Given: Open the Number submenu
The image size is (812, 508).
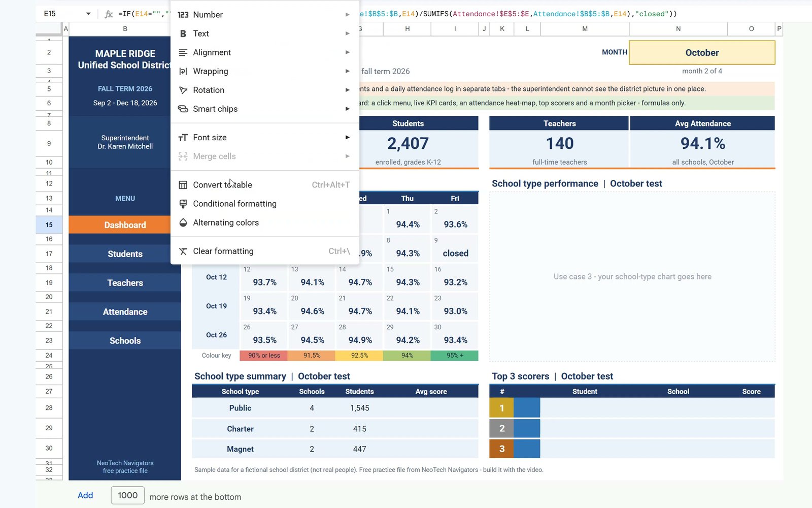Looking at the screenshot, I should click(264, 15).
